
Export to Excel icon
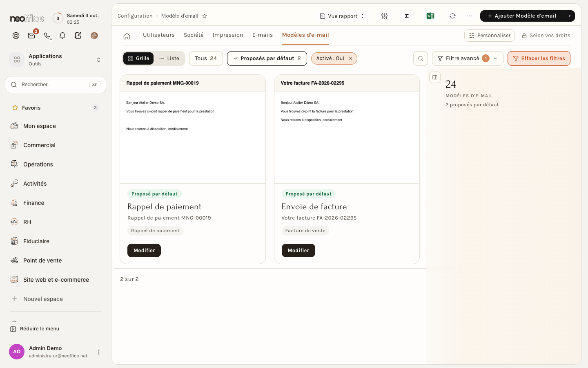[430, 16]
